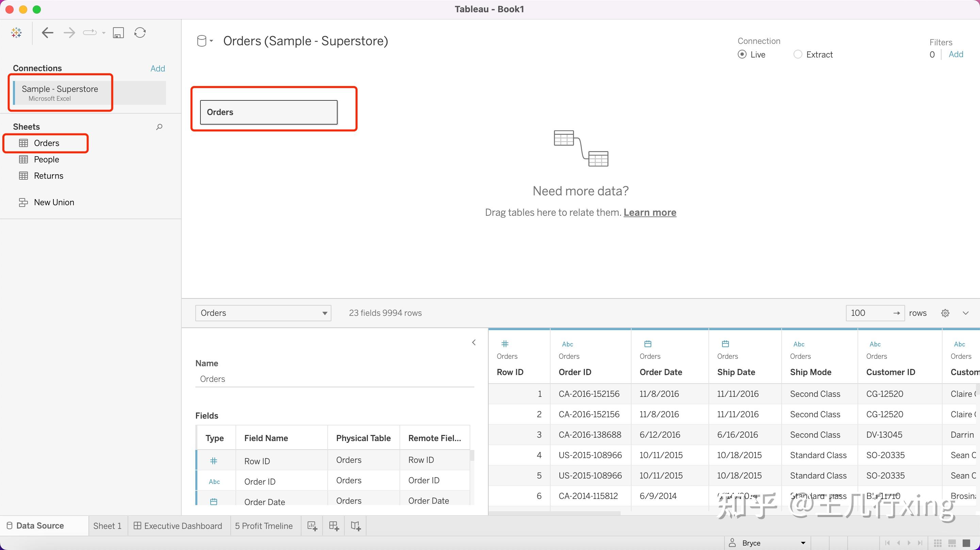Change data type icon on Ship Mode column
Image resolution: width=980 pixels, height=550 pixels.
(799, 344)
